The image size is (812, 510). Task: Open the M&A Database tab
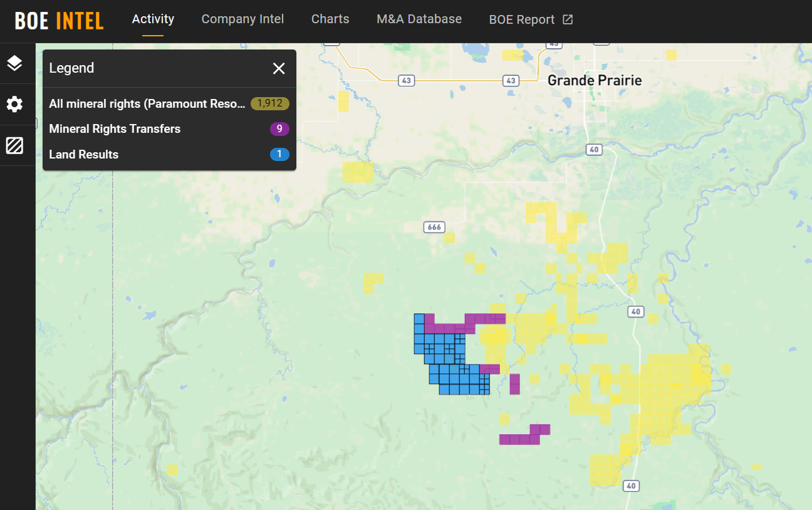pyautogui.click(x=419, y=19)
